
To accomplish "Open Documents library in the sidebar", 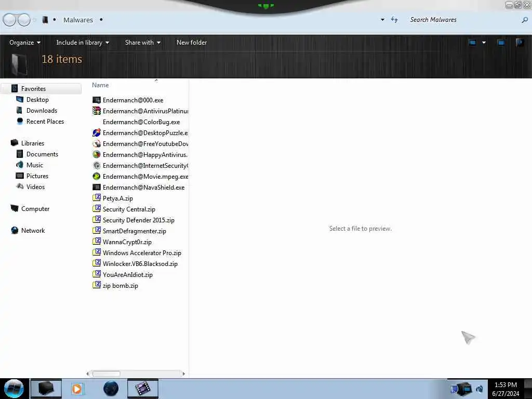I will pos(43,154).
